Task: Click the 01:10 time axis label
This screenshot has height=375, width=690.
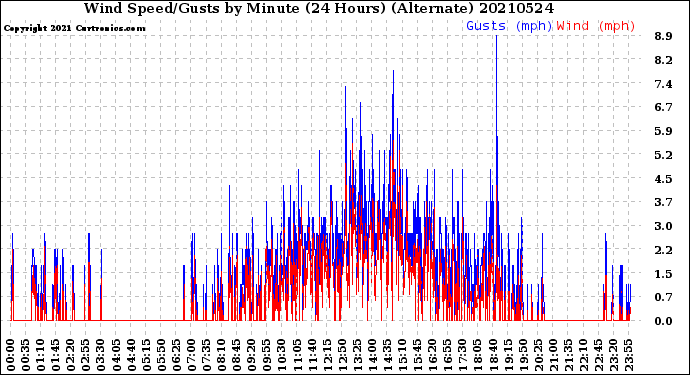Action: (41, 355)
